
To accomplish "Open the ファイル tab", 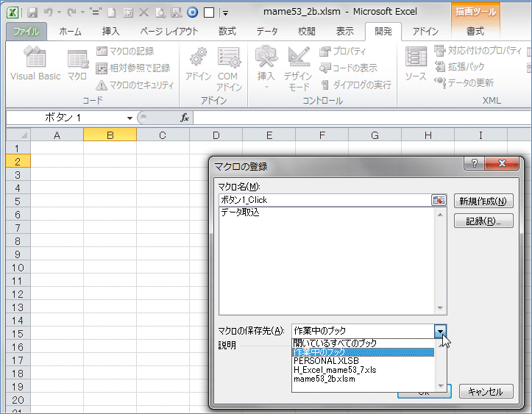I will coord(26,31).
